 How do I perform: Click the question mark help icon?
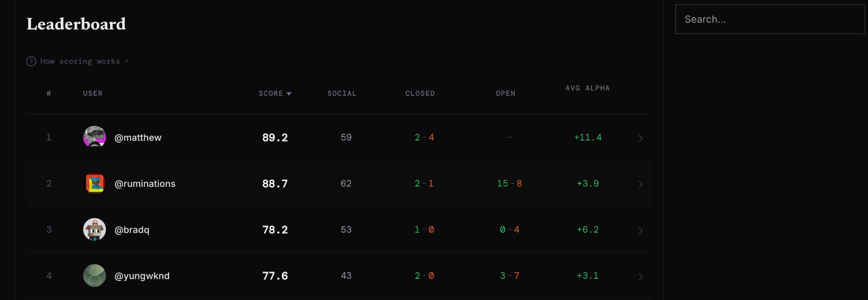click(31, 62)
